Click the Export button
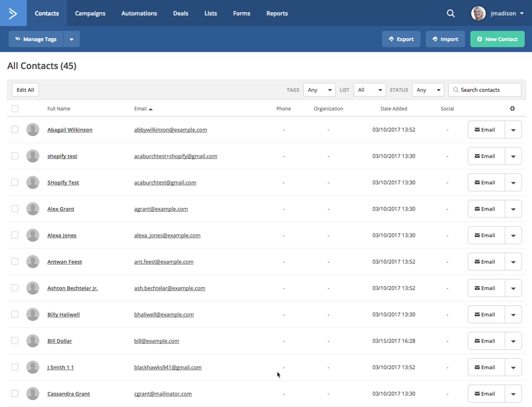Image resolution: width=532 pixels, height=407 pixels. coord(401,39)
